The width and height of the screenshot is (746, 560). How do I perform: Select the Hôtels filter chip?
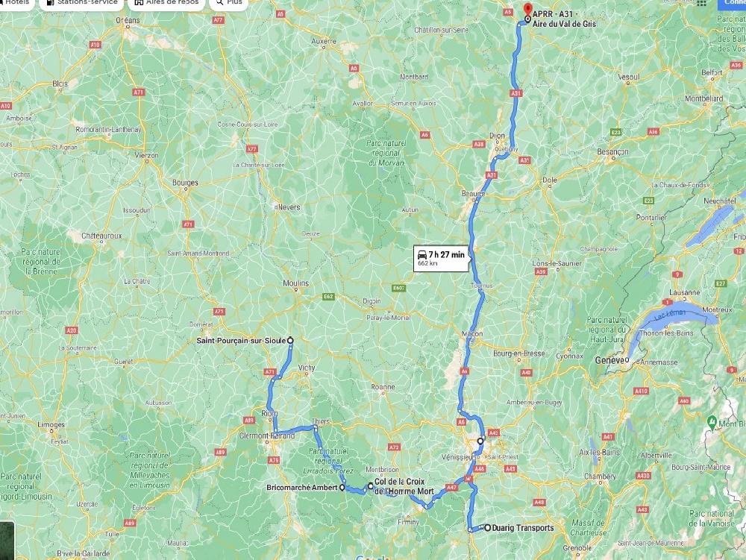tap(16, 3)
